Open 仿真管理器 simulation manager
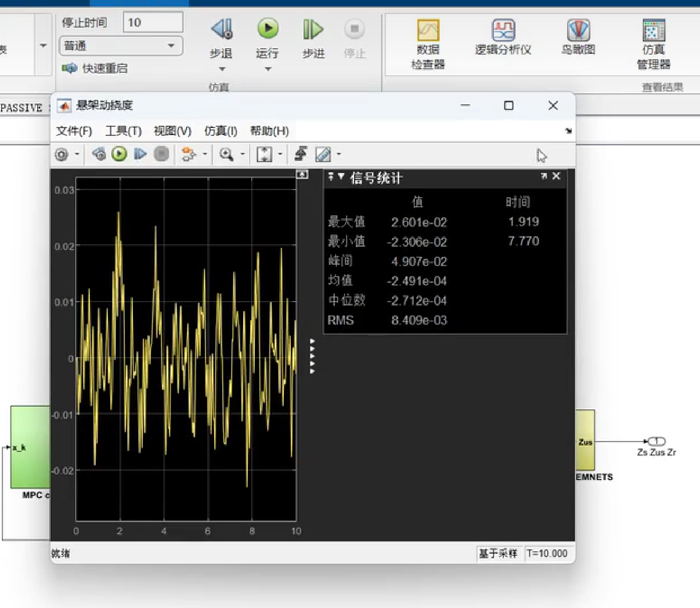 click(653, 44)
